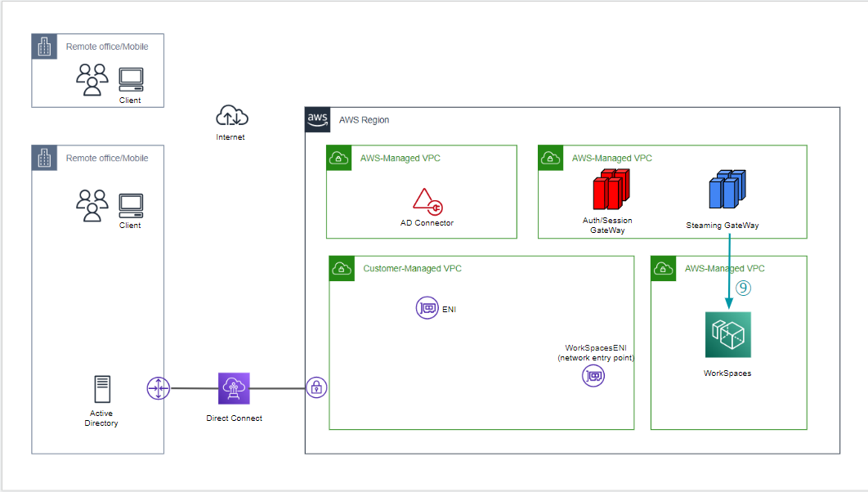Select the lower Remote office/Mobile label

click(x=107, y=159)
